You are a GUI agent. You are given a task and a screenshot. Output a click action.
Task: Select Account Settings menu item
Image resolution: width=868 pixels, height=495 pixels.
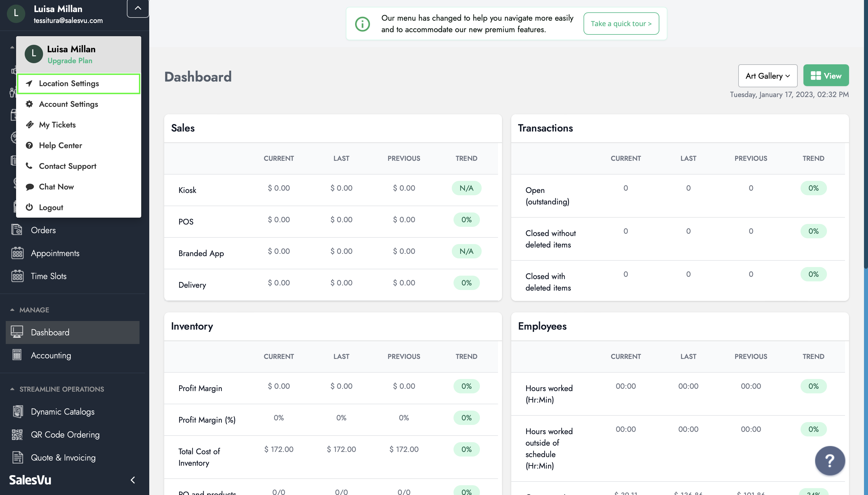pos(69,104)
